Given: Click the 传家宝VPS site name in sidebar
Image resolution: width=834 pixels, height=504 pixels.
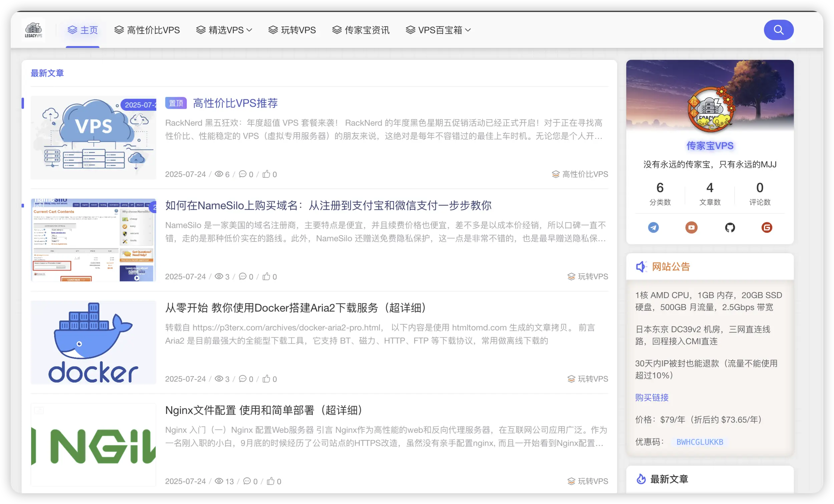Looking at the screenshot, I should pyautogui.click(x=710, y=145).
